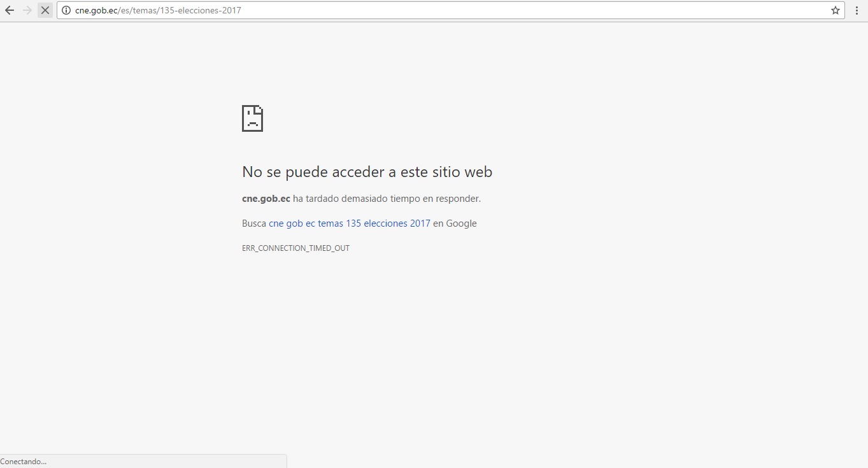Click the heading No se puede acceder a este sitio web
868x468 pixels.
point(367,172)
